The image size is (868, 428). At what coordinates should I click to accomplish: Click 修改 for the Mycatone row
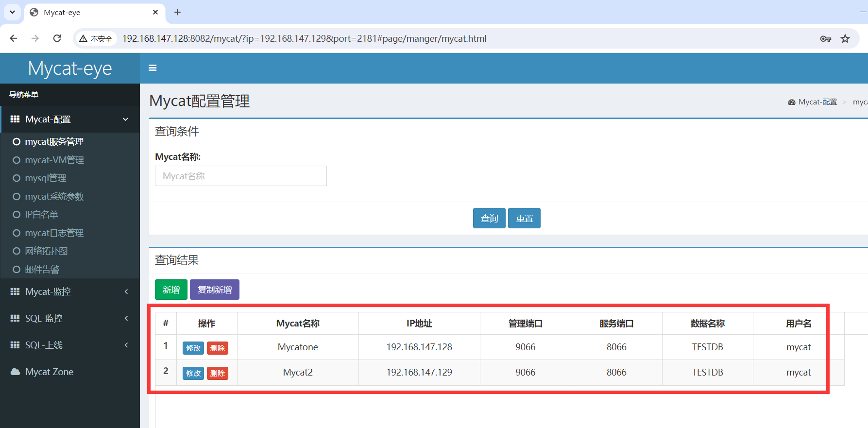pyautogui.click(x=193, y=348)
